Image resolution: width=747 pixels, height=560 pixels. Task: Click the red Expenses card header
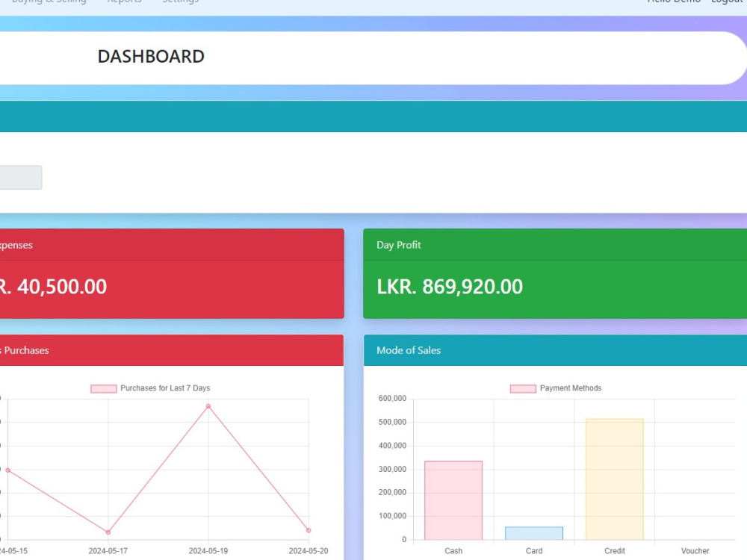coord(172,245)
